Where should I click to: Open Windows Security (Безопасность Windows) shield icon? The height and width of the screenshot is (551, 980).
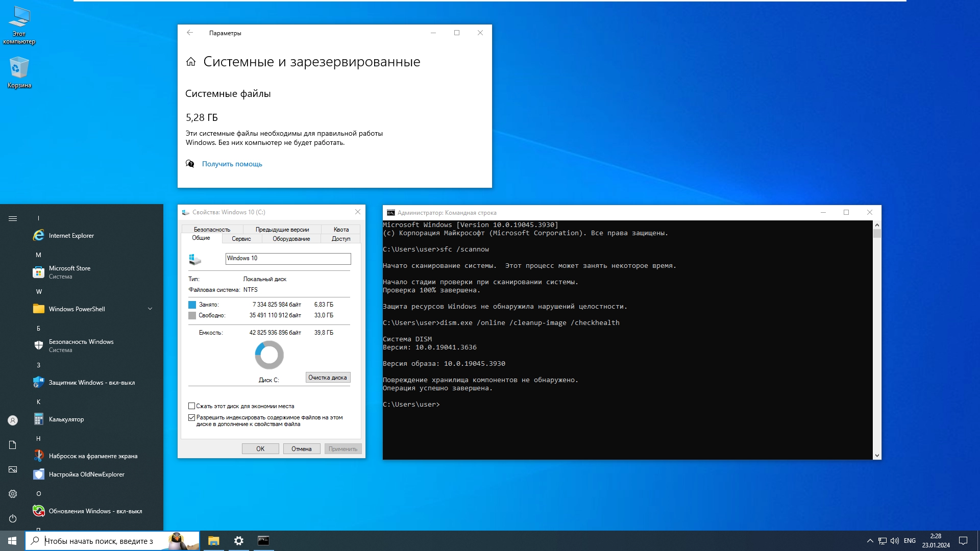(39, 345)
